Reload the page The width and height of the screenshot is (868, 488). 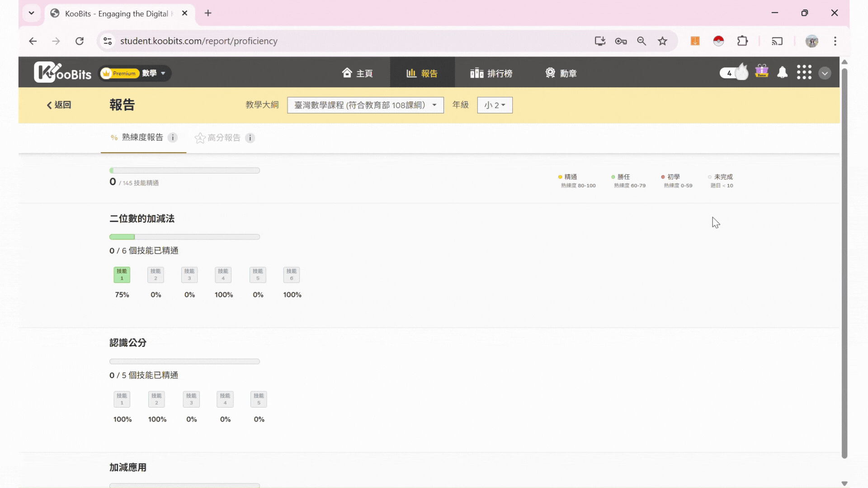point(80,41)
